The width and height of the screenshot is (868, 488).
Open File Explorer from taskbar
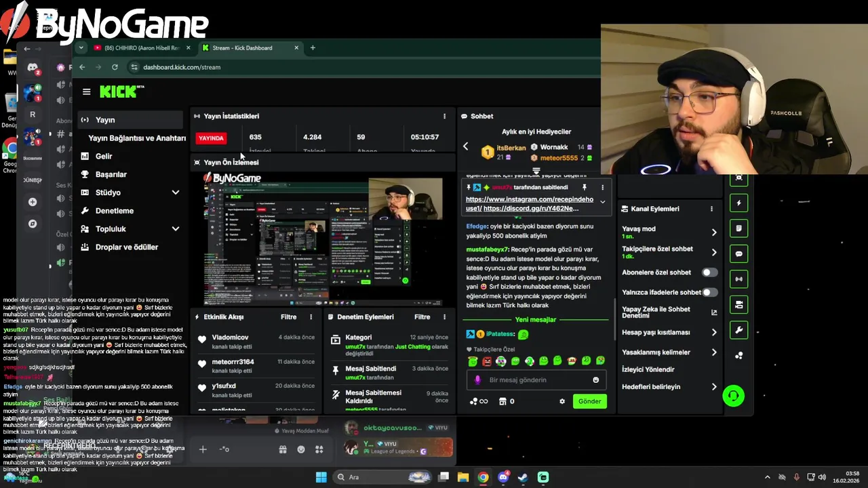[463, 477]
